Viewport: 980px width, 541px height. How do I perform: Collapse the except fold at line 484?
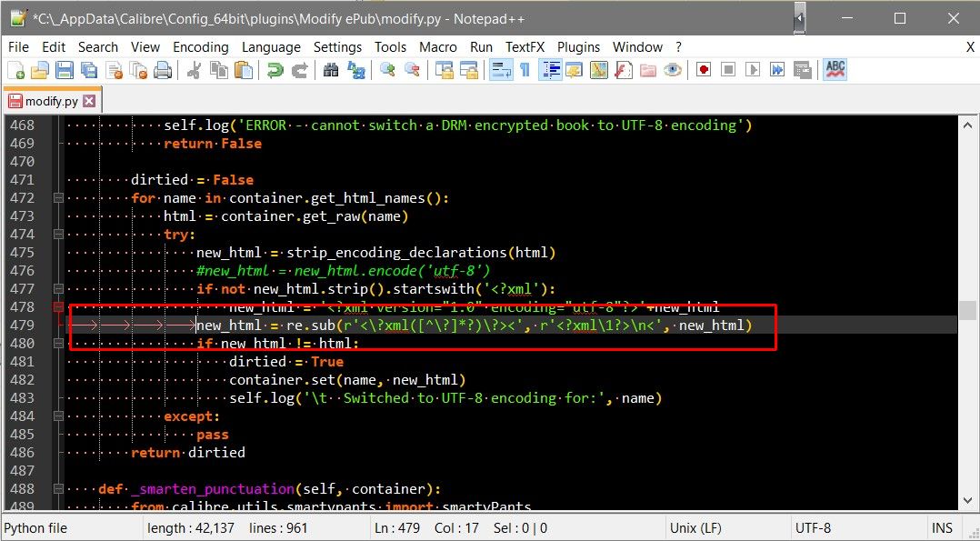[x=58, y=416]
